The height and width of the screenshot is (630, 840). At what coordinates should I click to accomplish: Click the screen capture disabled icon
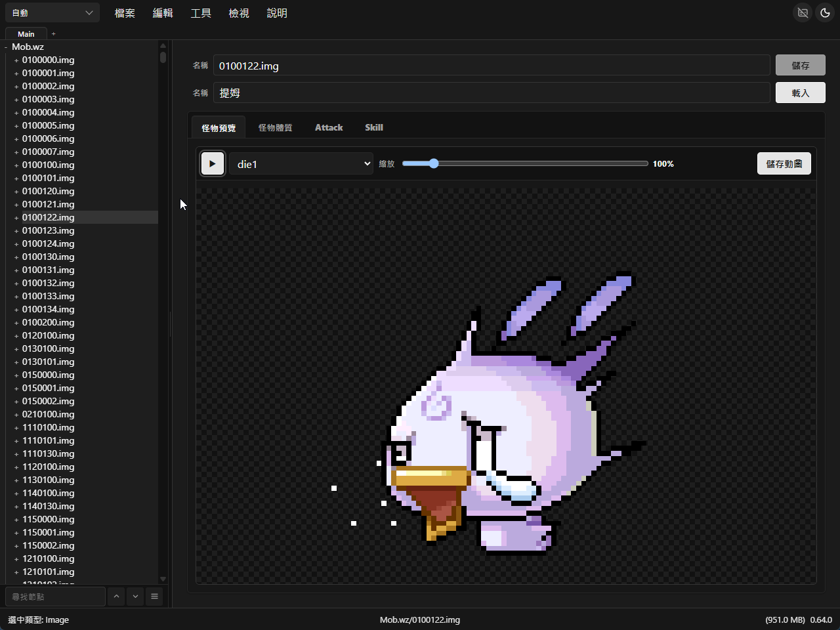point(803,12)
